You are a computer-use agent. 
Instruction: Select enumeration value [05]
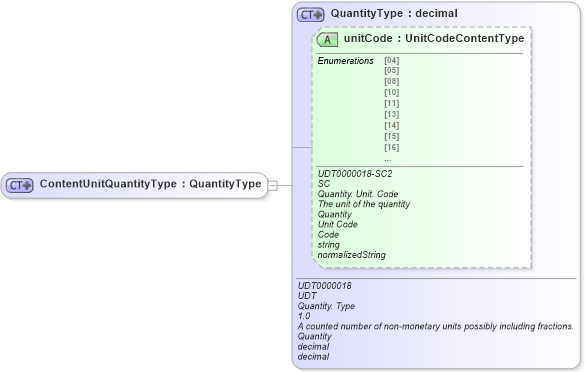(392, 71)
